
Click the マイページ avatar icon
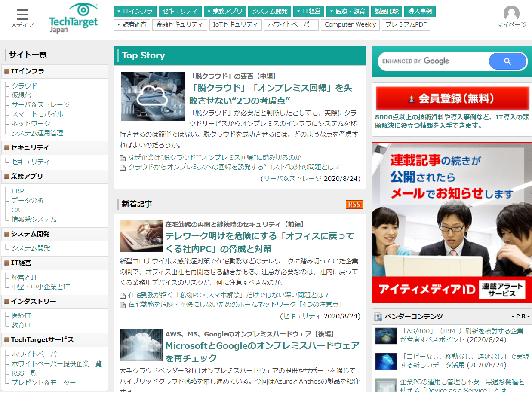pos(510,14)
